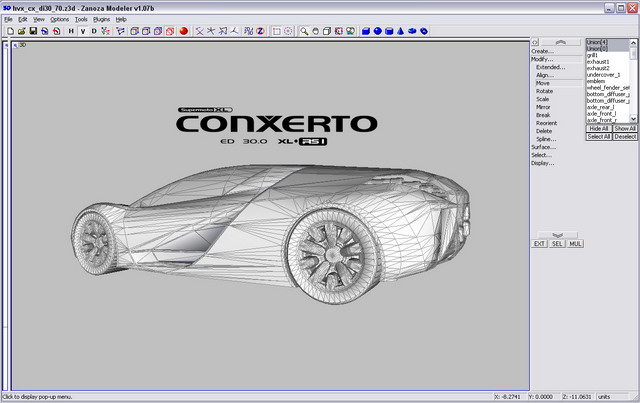Select exhaust1 in the object list
The height and width of the screenshot is (403, 640).
(x=599, y=61)
